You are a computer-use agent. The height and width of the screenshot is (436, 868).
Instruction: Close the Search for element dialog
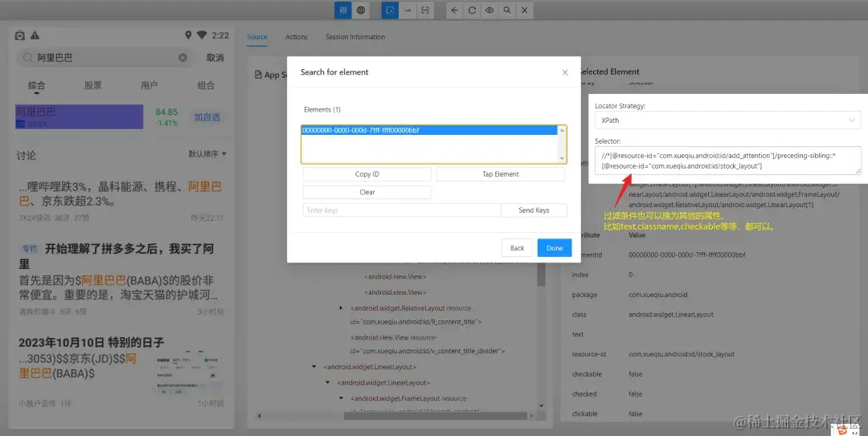[565, 72]
